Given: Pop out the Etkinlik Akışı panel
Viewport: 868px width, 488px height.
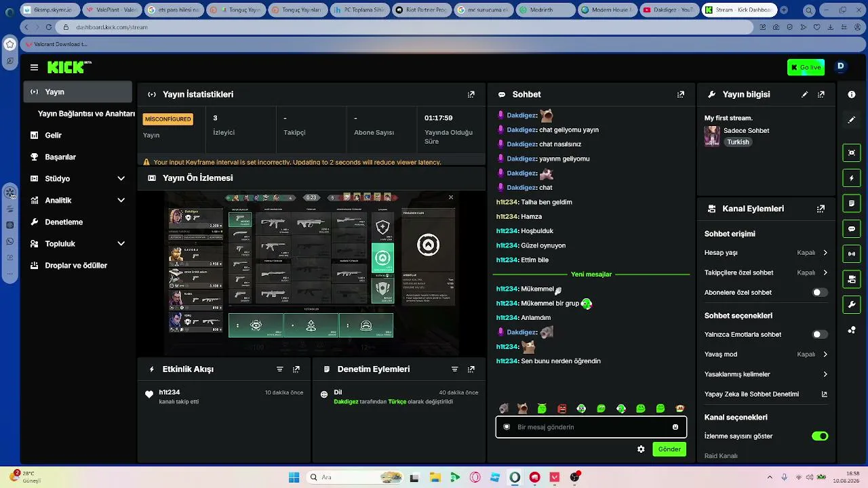Looking at the screenshot, I should [296, 369].
